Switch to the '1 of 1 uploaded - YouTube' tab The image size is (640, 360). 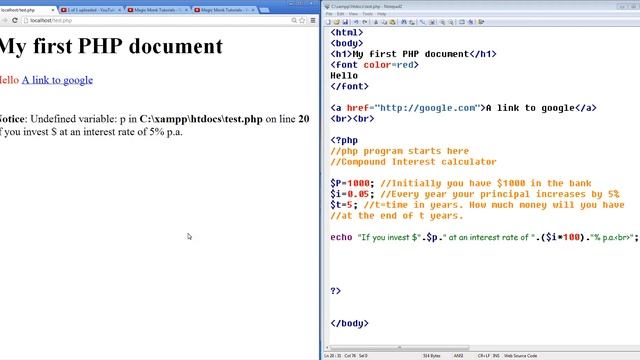(91, 10)
